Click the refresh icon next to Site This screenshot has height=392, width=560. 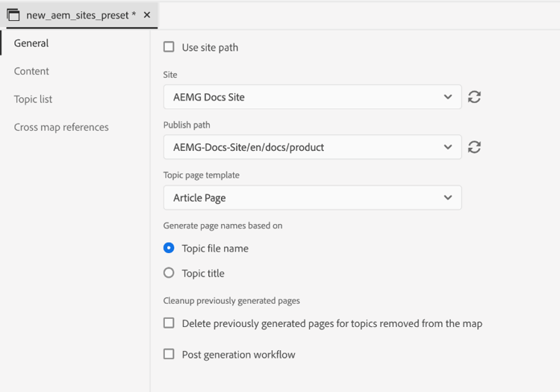(474, 97)
